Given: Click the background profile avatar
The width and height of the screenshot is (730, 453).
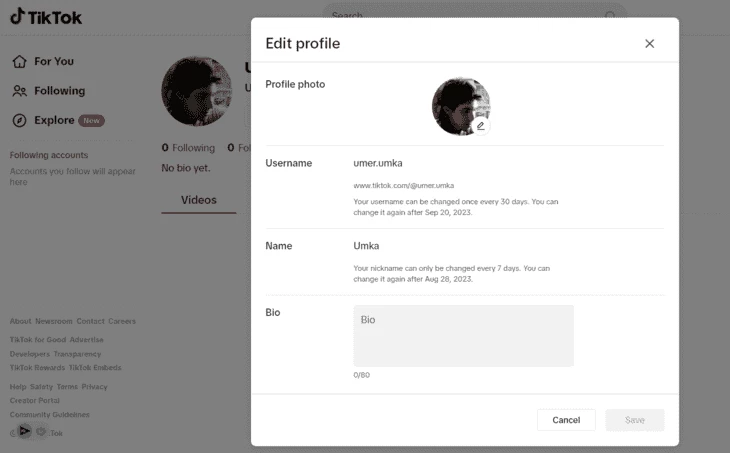Looking at the screenshot, I should click(196, 91).
